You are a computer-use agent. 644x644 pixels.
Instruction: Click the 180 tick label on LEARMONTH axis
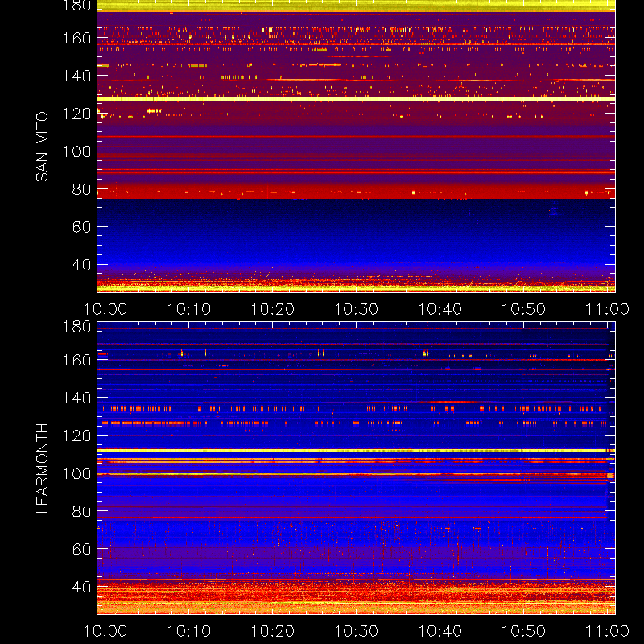pyautogui.click(x=76, y=327)
